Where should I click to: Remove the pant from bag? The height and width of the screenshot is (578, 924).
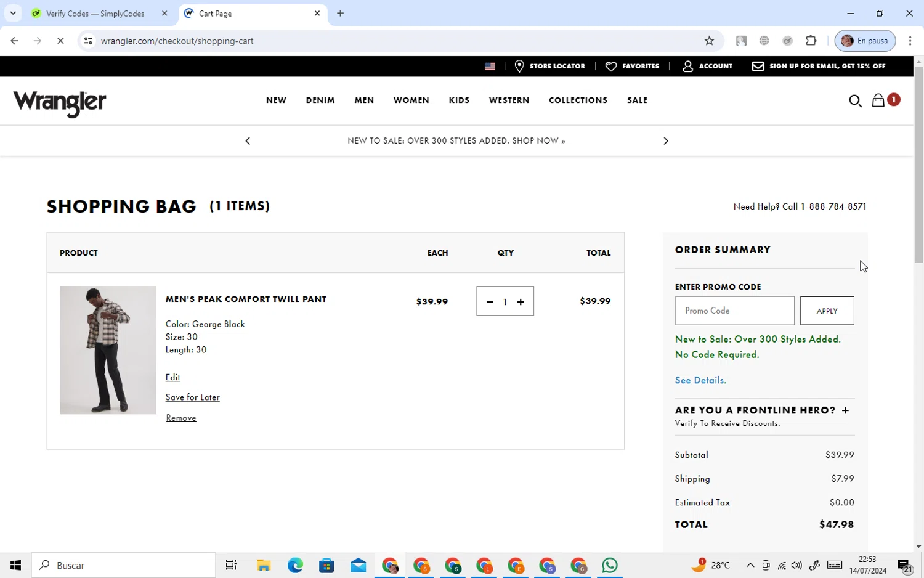pyautogui.click(x=181, y=418)
